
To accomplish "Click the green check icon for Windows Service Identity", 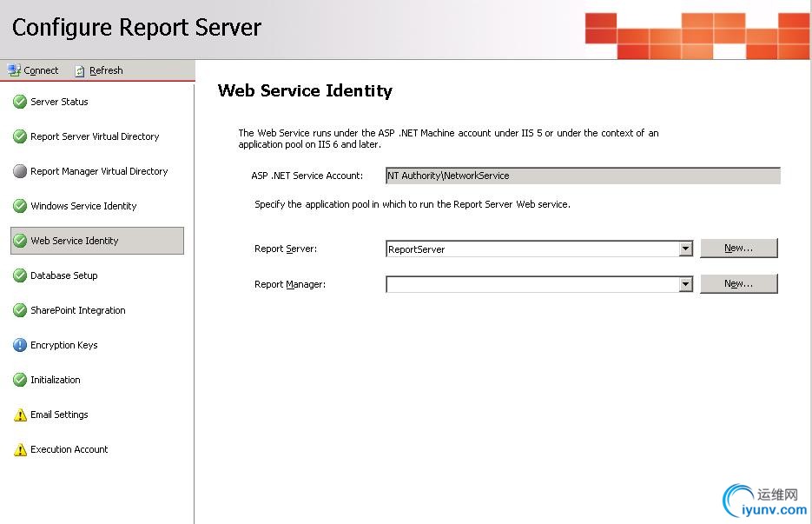I will tap(20, 206).
